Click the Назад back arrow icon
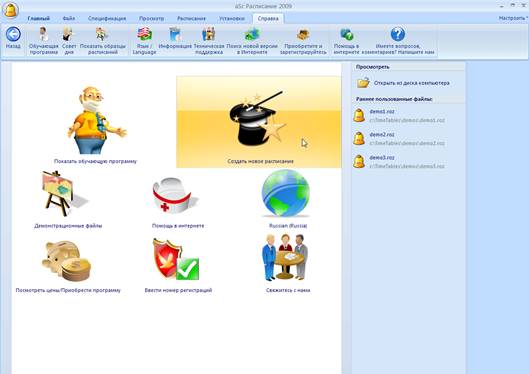 (13, 34)
